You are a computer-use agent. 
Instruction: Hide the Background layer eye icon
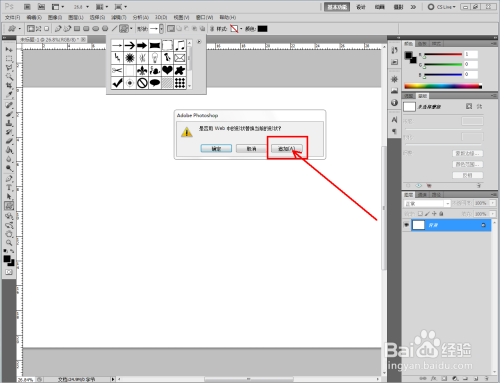click(x=406, y=225)
